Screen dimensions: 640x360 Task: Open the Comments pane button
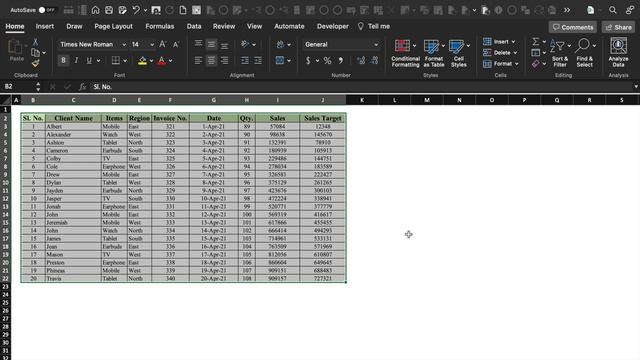coord(573,27)
